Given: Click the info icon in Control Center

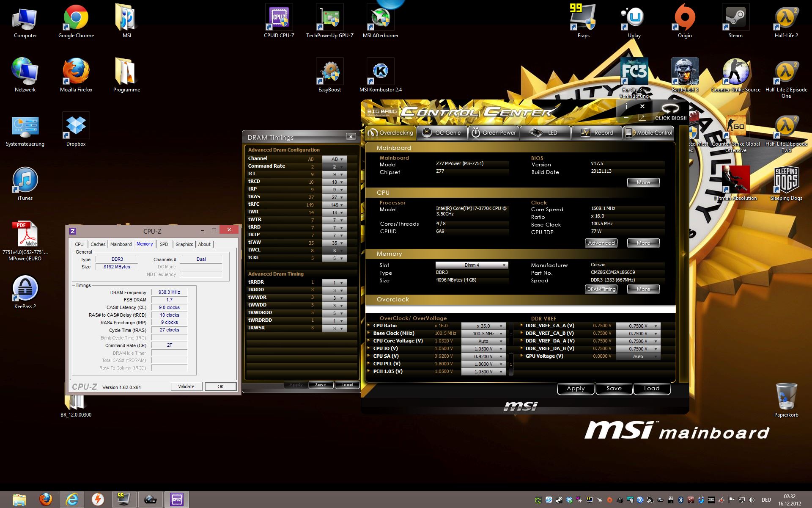Looking at the screenshot, I should coord(626,107).
